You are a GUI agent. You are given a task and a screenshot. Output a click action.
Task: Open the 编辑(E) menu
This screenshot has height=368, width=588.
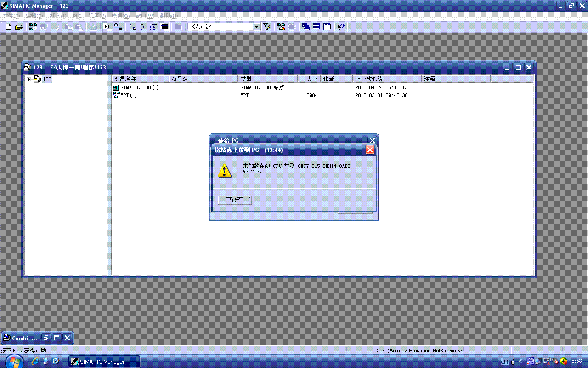(x=34, y=16)
